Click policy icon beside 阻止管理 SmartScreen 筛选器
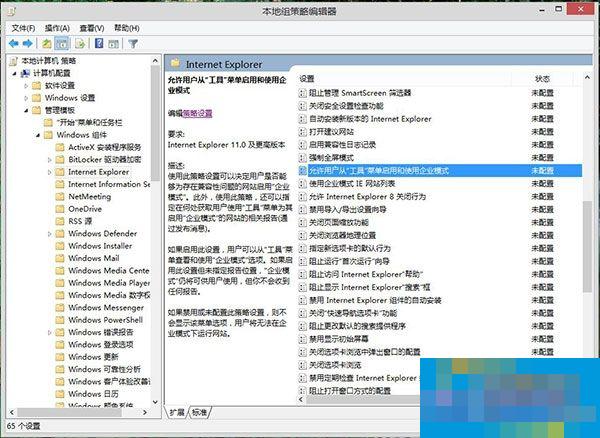 click(303, 93)
